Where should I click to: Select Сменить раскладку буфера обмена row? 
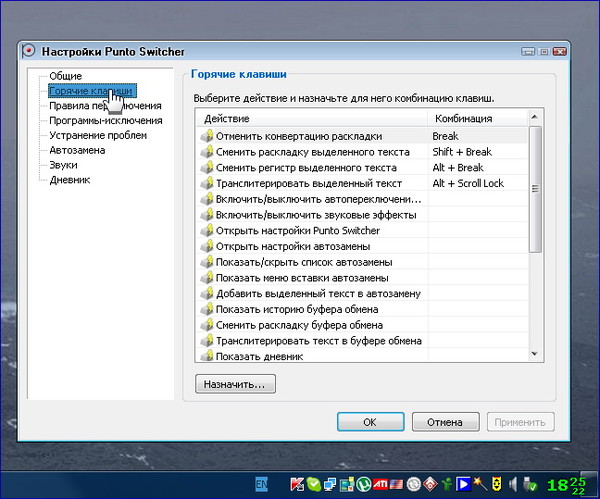[362, 325]
